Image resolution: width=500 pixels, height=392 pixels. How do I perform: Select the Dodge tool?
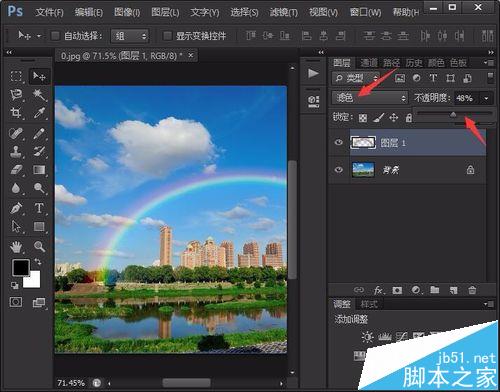coord(39,188)
